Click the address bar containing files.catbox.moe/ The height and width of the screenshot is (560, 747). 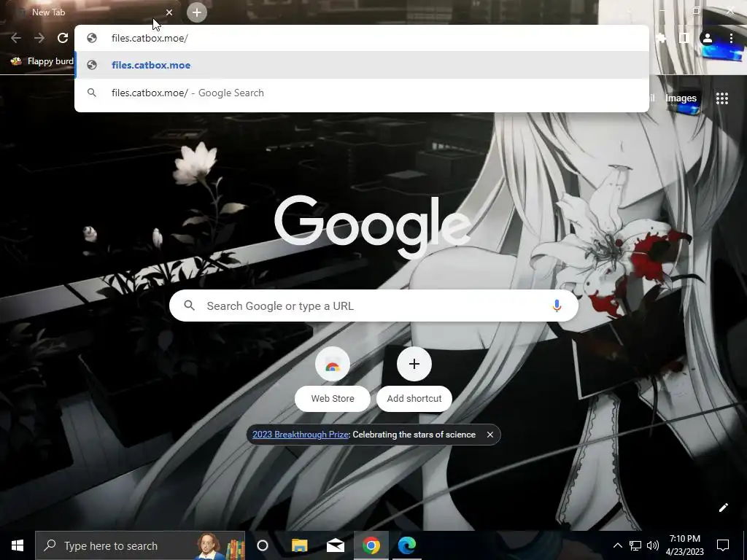click(x=362, y=38)
